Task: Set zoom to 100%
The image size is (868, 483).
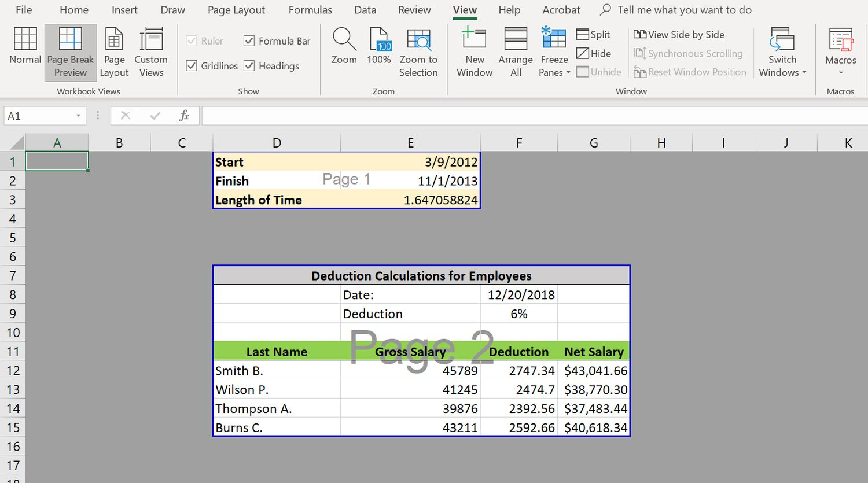Action: coord(379,52)
